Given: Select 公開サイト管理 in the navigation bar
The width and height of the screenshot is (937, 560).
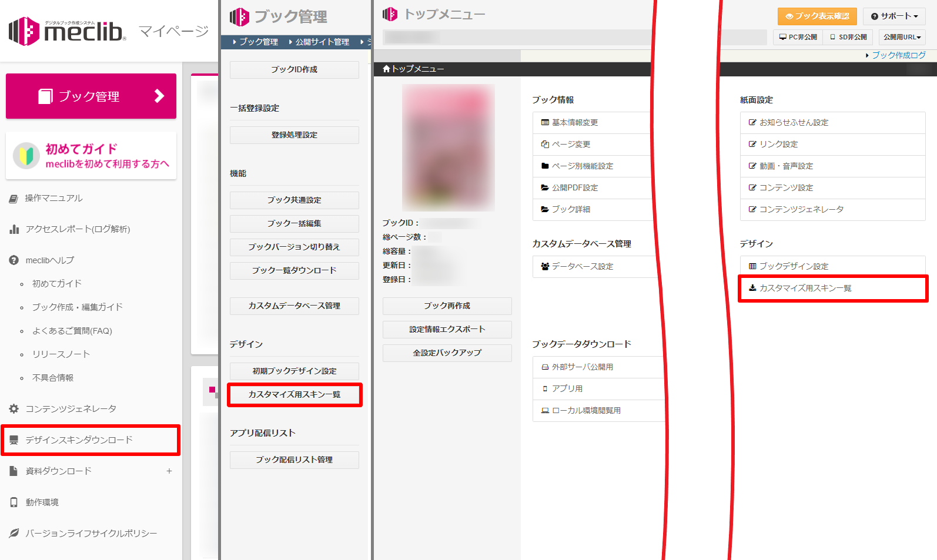Looking at the screenshot, I should pyautogui.click(x=322, y=42).
